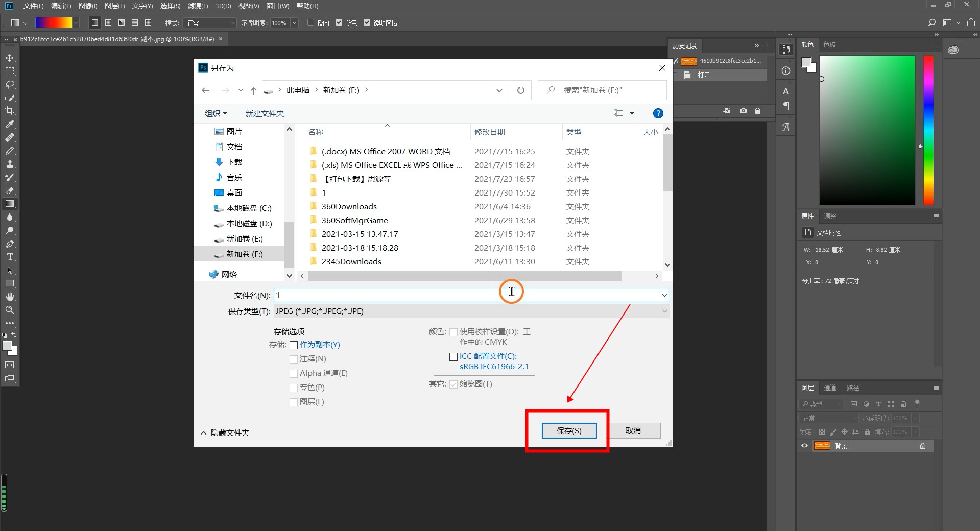The width and height of the screenshot is (980, 531).
Task: Open the 滤镜 menu
Action: coord(198,6)
